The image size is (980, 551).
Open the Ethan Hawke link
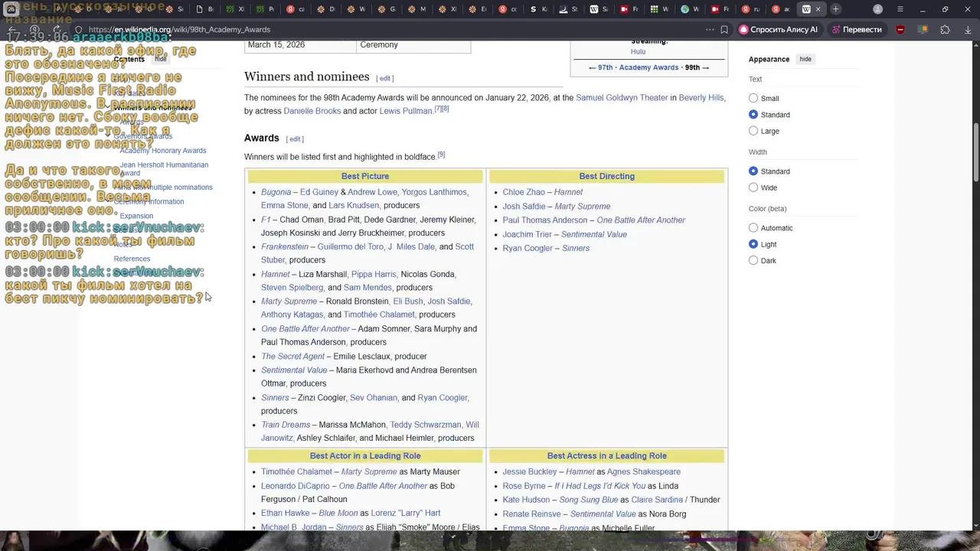coord(285,514)
